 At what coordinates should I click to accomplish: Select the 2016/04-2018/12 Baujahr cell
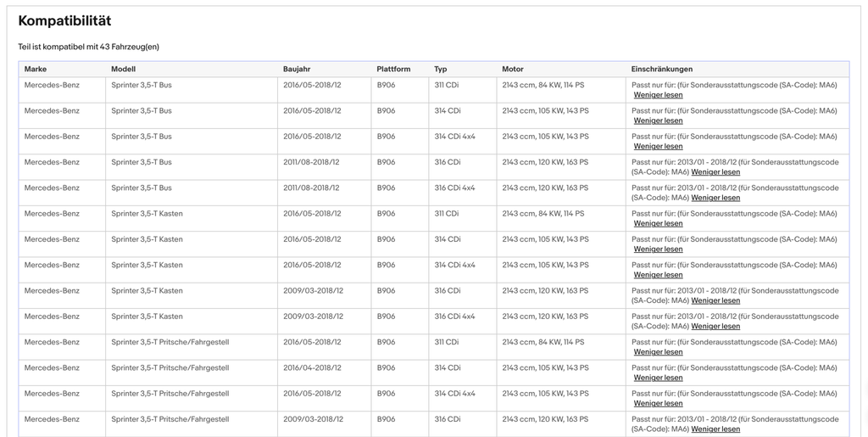[312, 367]
